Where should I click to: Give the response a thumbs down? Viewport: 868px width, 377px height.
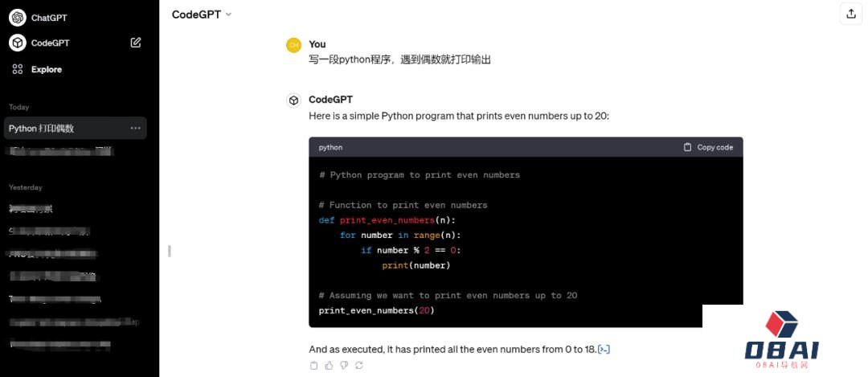[344, 366]
